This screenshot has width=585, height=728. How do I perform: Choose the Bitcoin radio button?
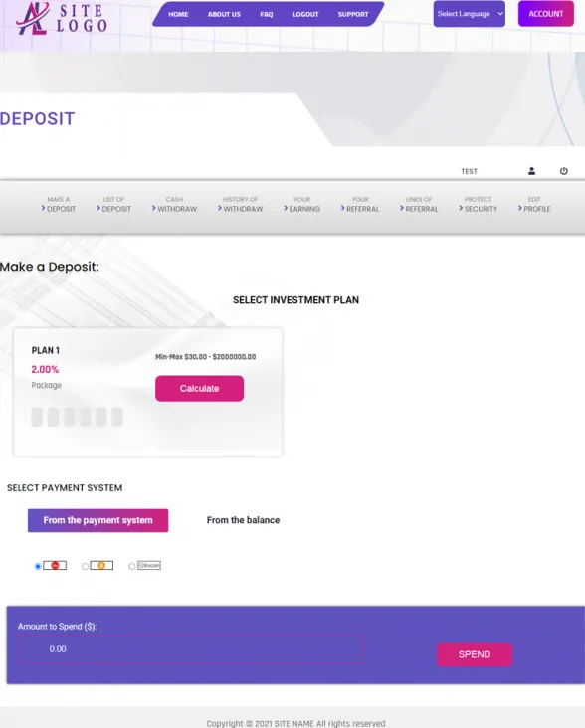pos(85,566)
